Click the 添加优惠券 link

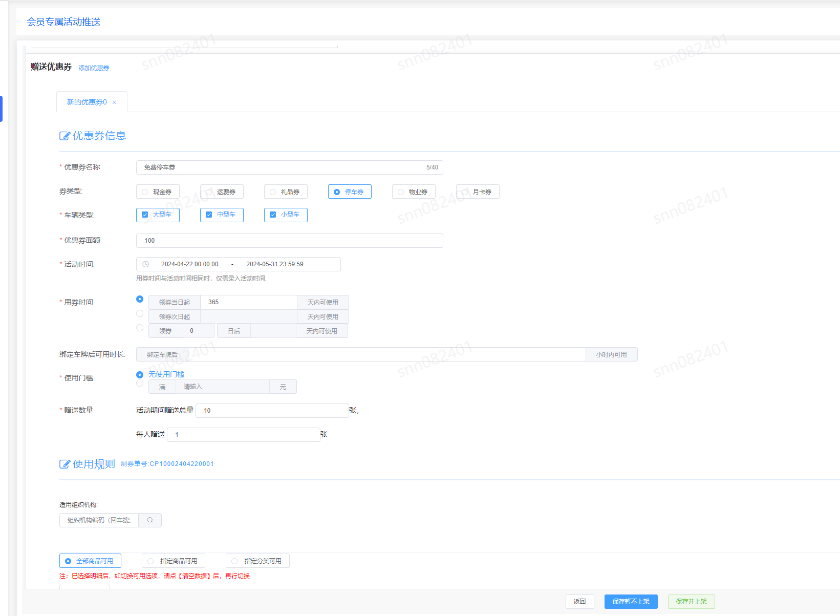coord(94,68)
